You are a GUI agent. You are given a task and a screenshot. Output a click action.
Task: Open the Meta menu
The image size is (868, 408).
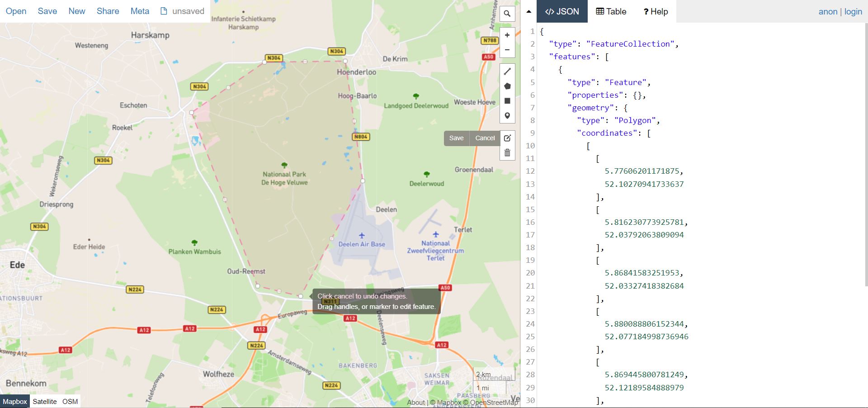(140, 11)
